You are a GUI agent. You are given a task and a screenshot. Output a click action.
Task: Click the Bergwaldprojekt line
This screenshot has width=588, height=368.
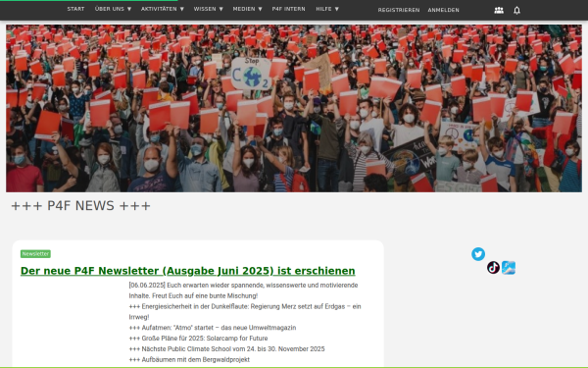click(x=189, y=360)
